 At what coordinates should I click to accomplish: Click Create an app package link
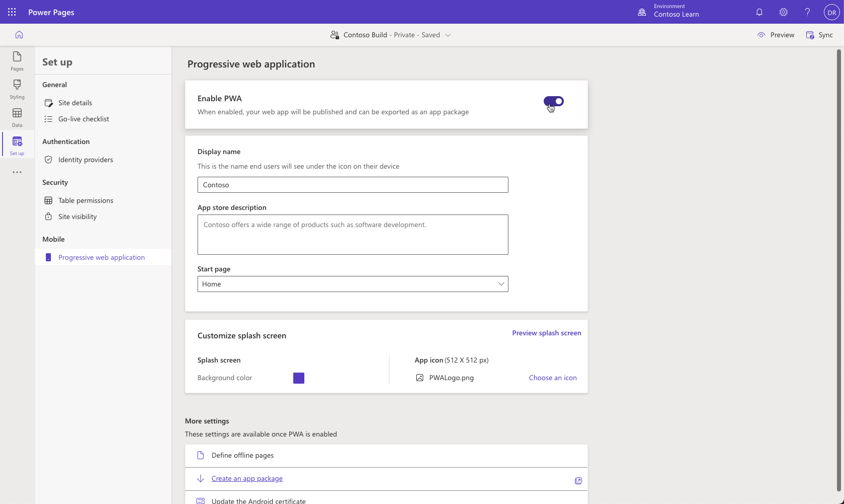(246, 478)
